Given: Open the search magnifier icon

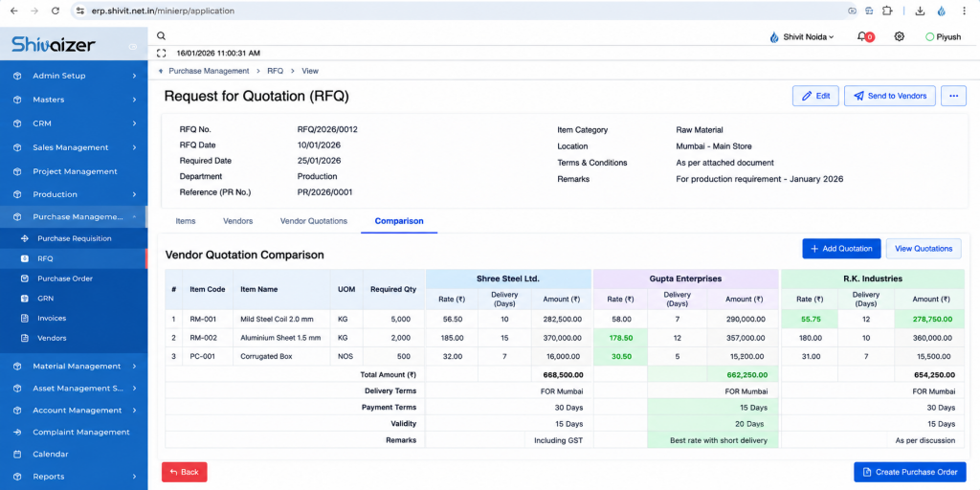Looking at the screenshot, I should point(161,36).
